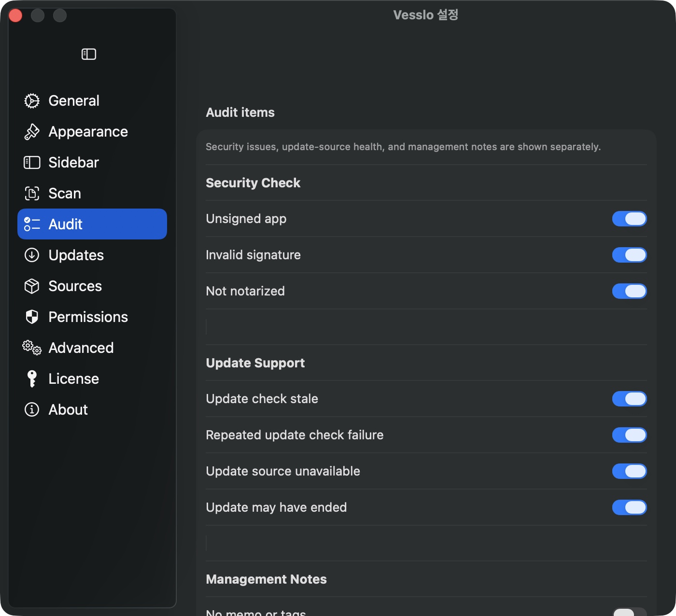Click the Audit items heading

(240, 112)
